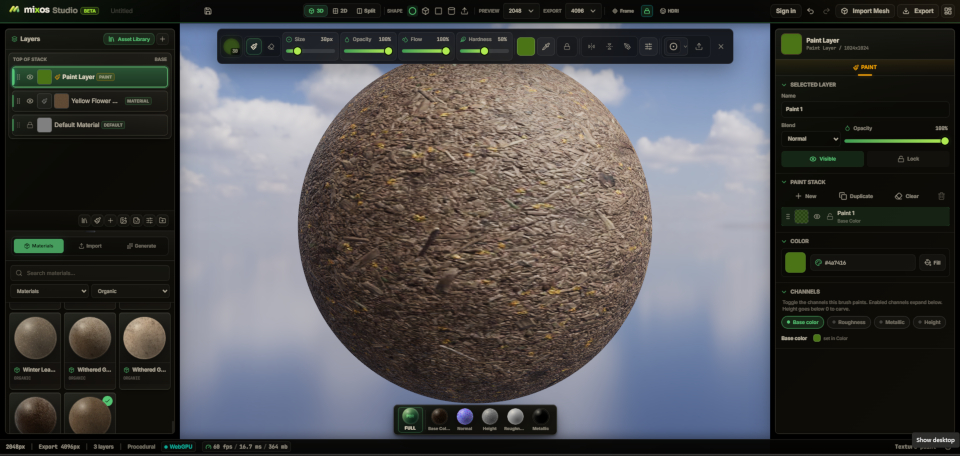Screen dimensions: 960x456
Task: Open the Export resolution 4096 dropdown
Action: 583,11
